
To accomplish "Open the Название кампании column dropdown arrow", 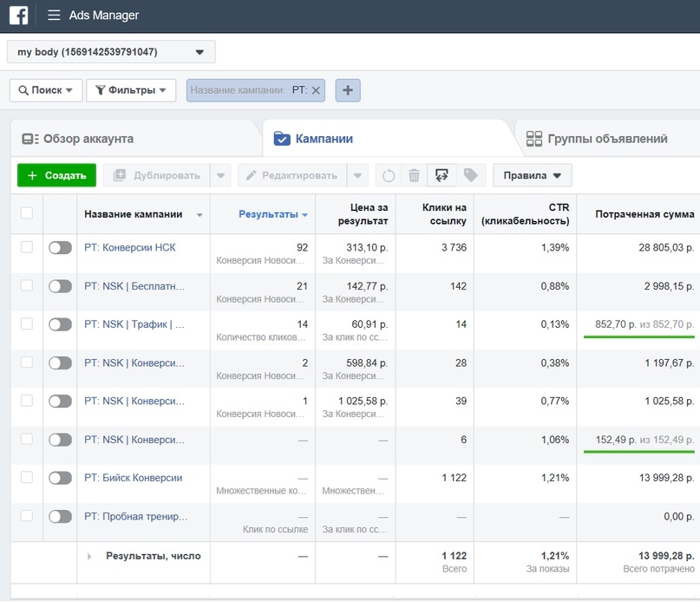I will pos(200,215).
